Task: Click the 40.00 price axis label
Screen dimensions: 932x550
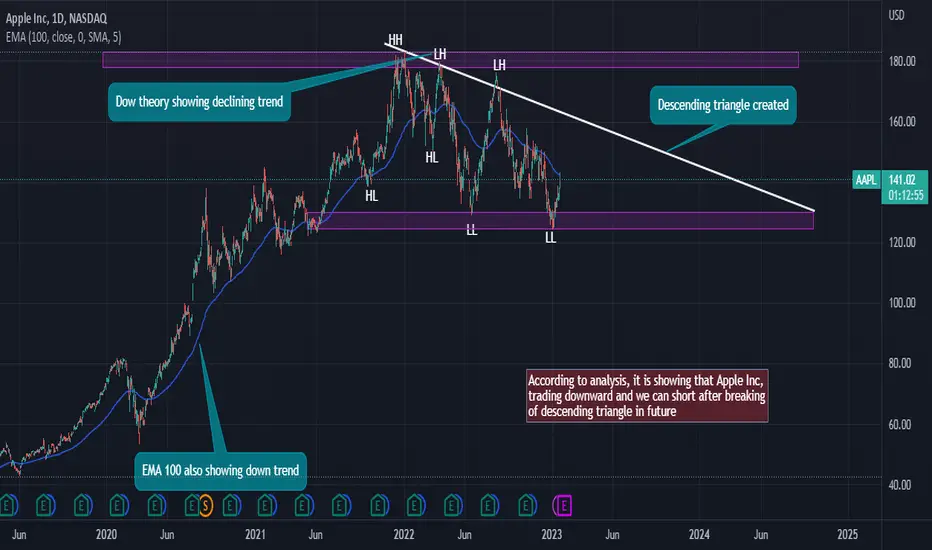Action: pos(900,485)
